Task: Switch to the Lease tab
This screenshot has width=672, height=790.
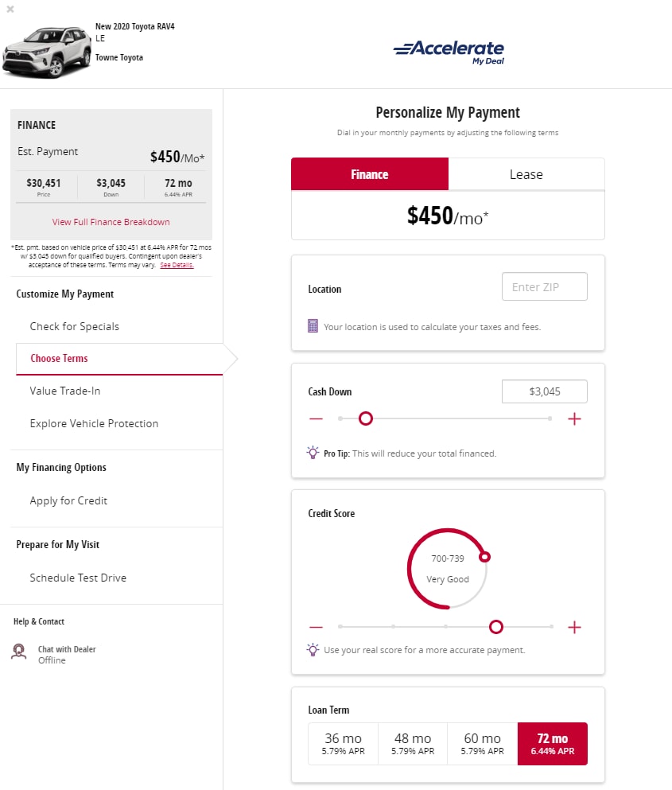Action: tap(526, 174)
